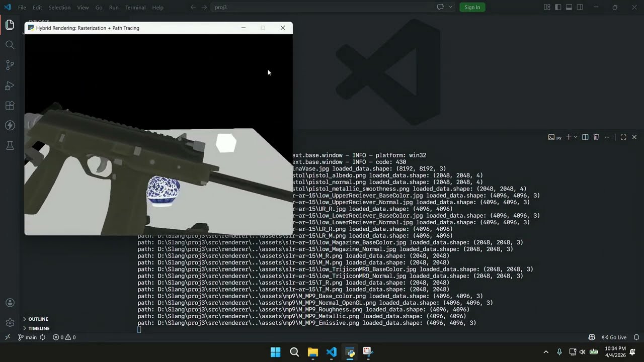Open the Source Control panel

click(10, 65)
